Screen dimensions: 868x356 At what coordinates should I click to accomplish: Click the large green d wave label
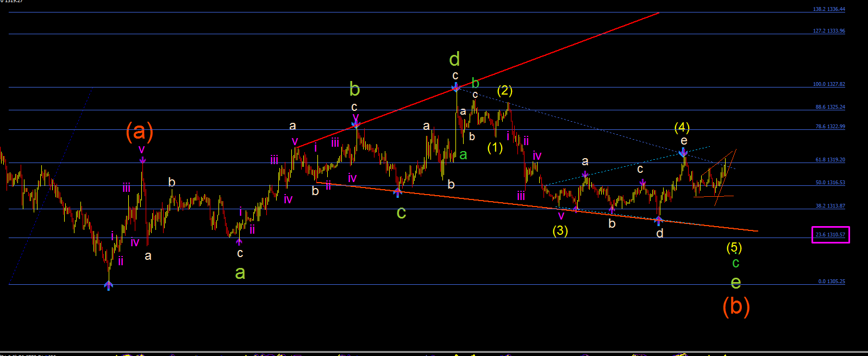click(x=455, y=59)
